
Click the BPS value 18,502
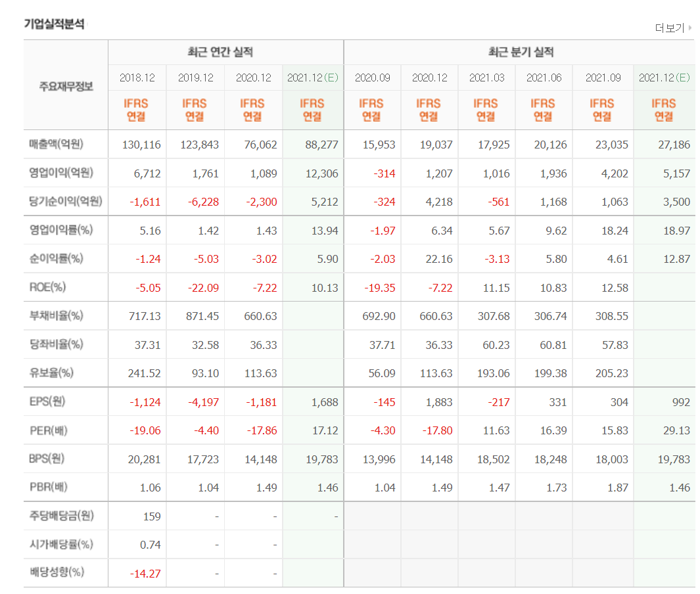click(494, 460)
